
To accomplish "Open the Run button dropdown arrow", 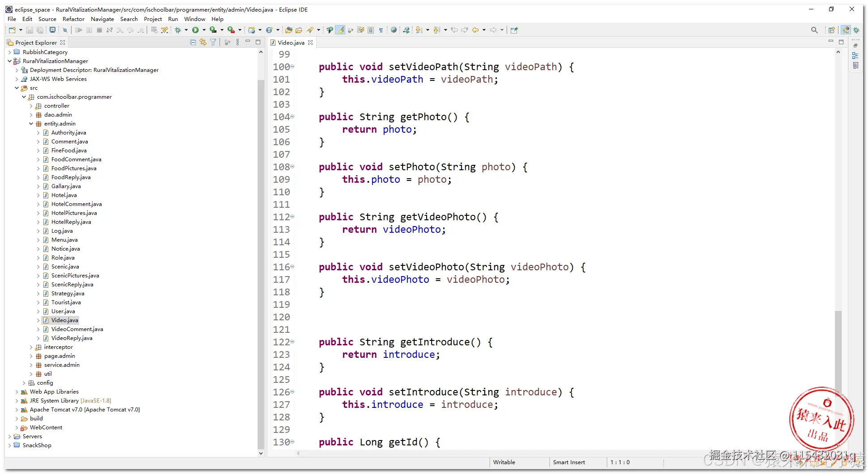I will point(204,30).
